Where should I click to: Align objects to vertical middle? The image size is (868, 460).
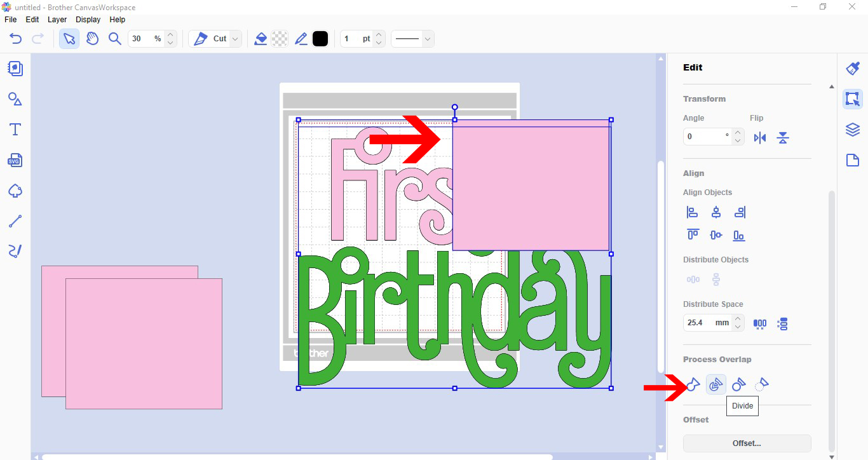pyautogui.click(x=716, y=235)
